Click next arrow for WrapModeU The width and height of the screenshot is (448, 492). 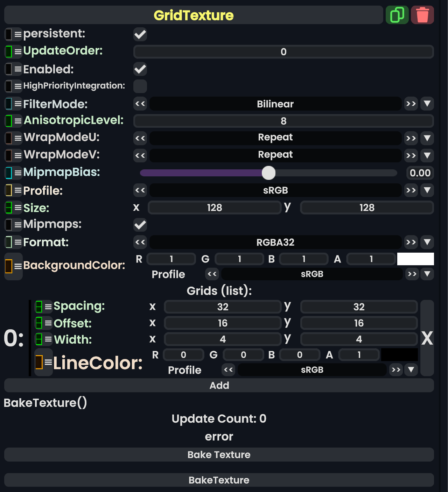pyautogui.click(x=411, y=138)
